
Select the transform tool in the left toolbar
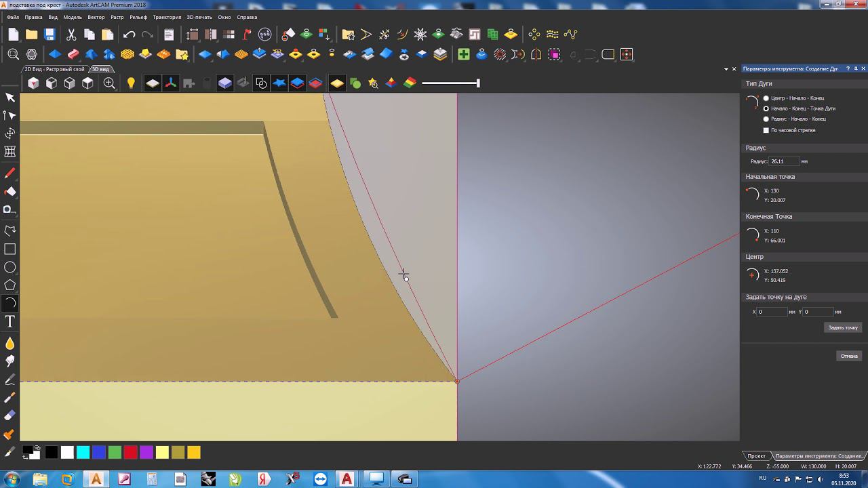[10, 134]
